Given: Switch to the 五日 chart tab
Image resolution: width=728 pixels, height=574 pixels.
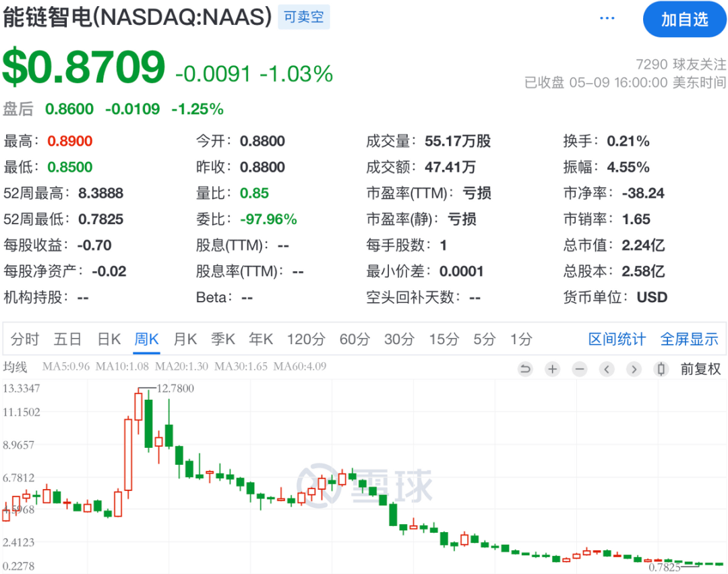Looking at the screenshot, I should point(67,339).
